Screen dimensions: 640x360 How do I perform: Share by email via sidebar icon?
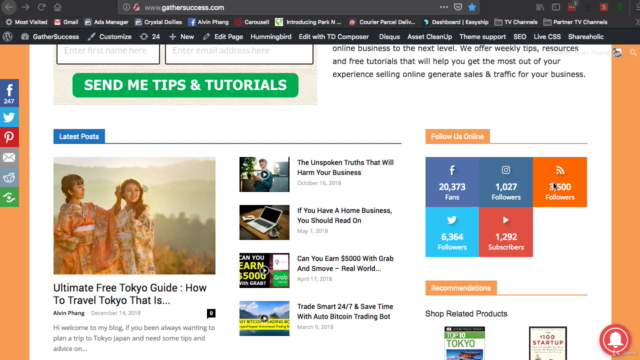tap(9, 157)
